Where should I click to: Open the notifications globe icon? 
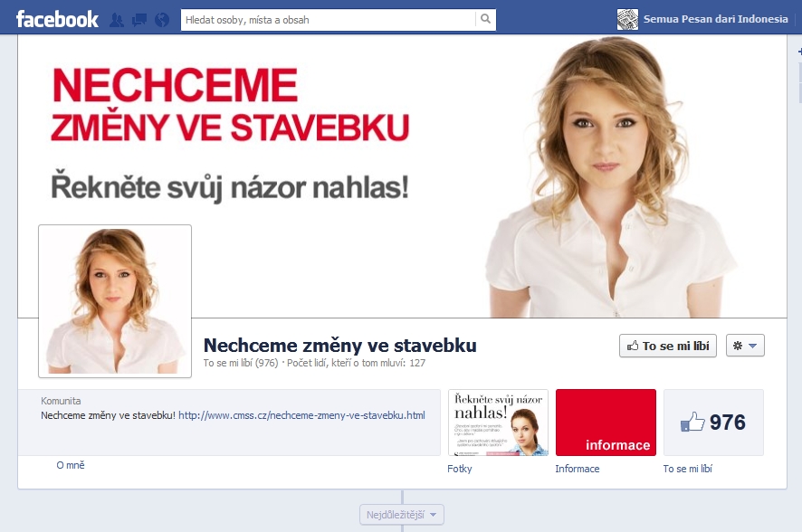pyautogui.click(x=162, y=19)
